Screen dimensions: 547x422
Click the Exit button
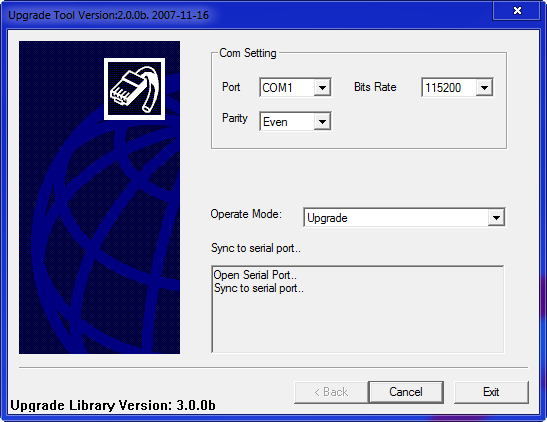click(491, 392)
